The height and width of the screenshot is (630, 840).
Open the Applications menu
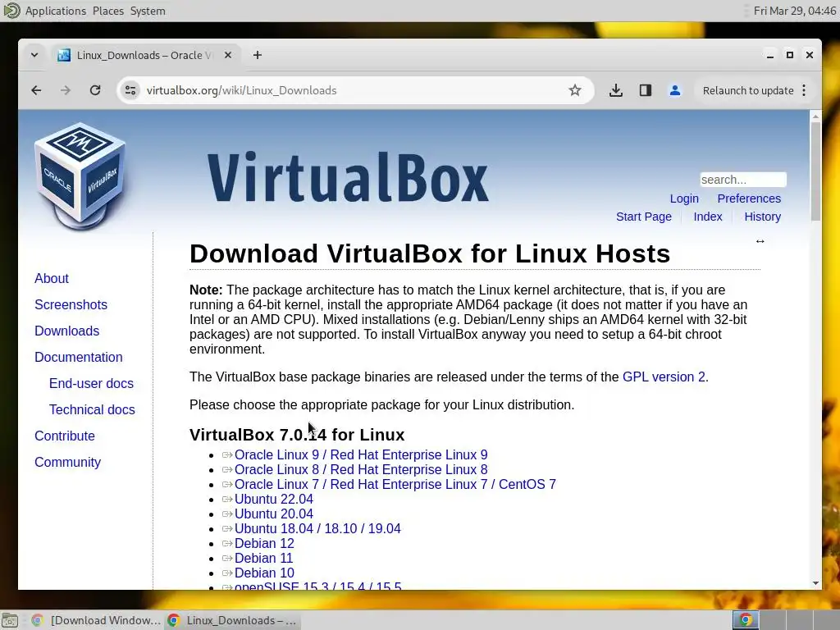55,11
